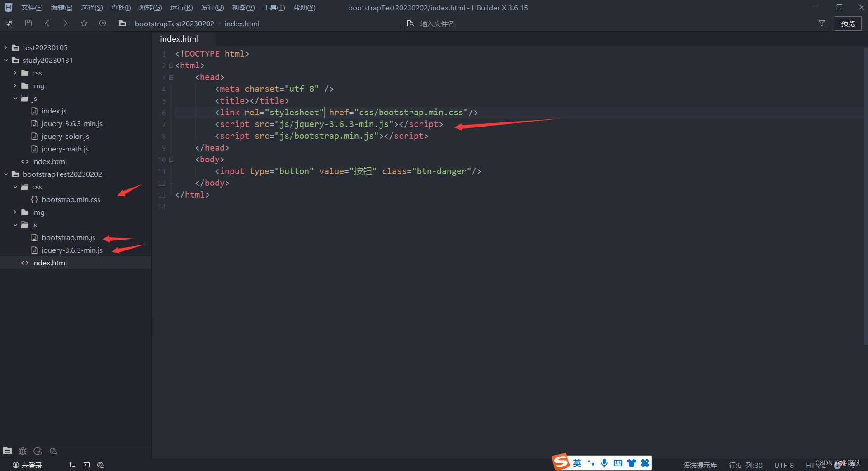
Task: Open the 帮助(Y) menu
Action: (x=304, y=8)
